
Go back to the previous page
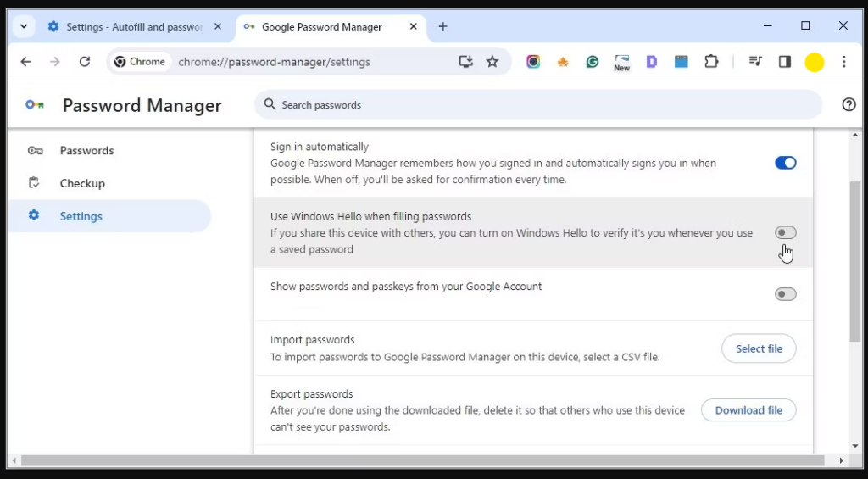pos(25,62)
